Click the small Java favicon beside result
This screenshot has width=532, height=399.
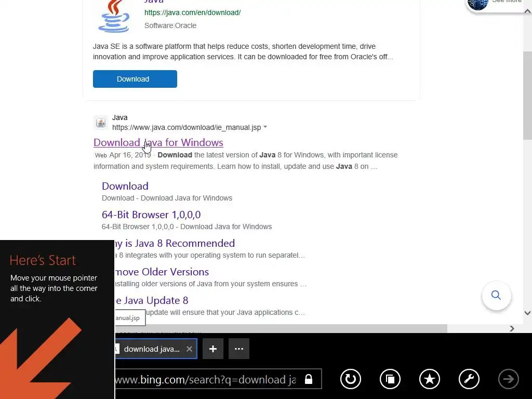click(x=100, y=122)
